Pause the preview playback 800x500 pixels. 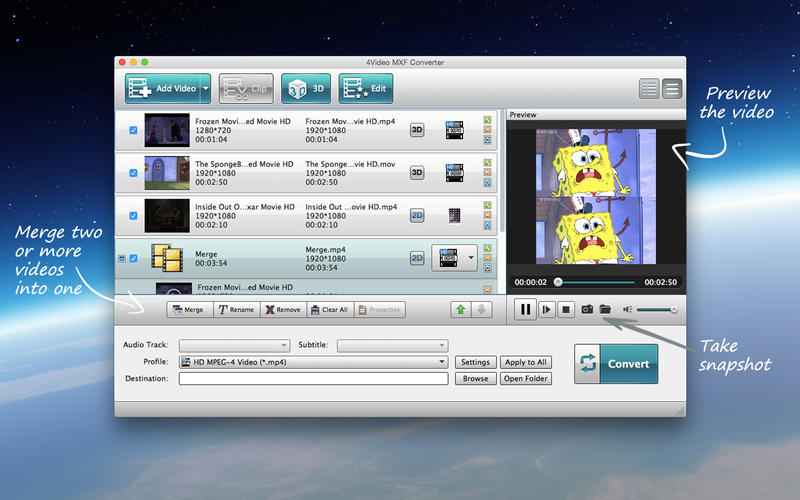pos(525,310)
